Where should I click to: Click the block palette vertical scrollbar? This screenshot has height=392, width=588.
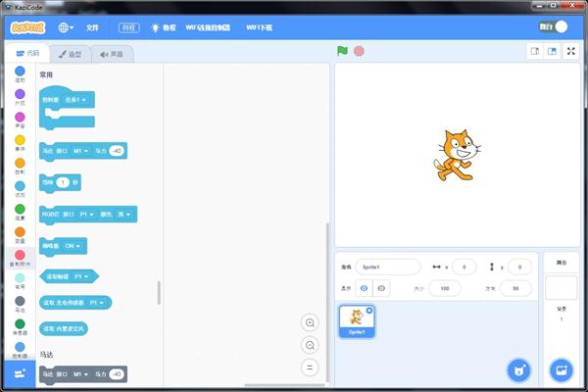coord(159,293)
